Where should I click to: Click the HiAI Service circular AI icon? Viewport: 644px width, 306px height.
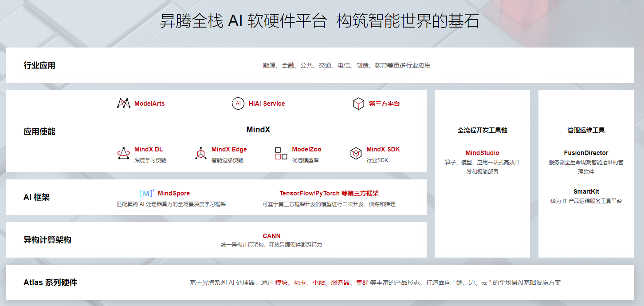pos(238,103)
